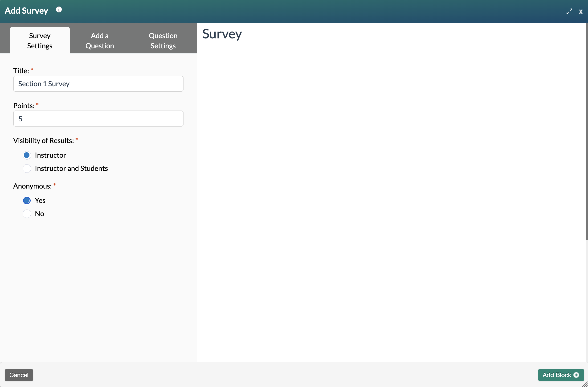Set Anonymous to No
The width and height of the screenshot is (588, 387).
tap(27, 214)
